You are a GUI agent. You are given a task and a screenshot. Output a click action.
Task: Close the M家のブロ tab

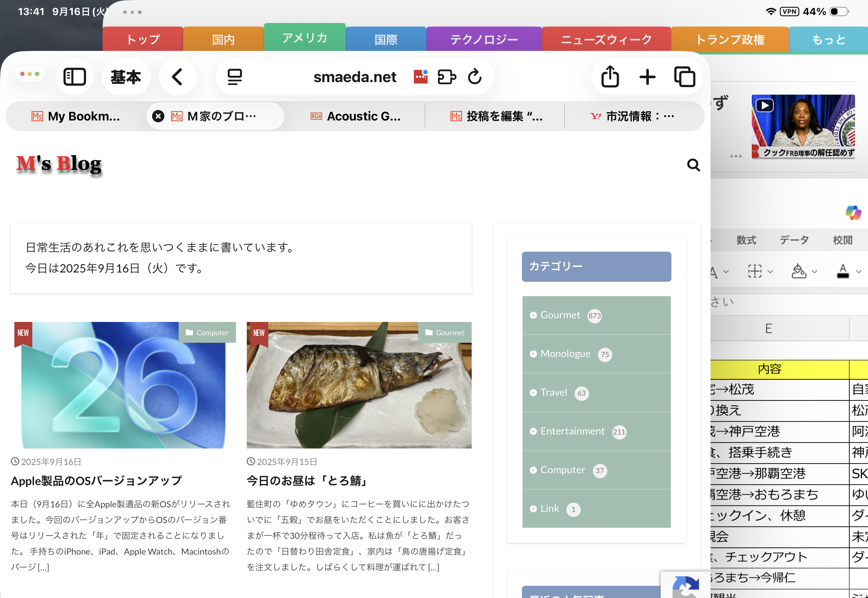[158, 116]
